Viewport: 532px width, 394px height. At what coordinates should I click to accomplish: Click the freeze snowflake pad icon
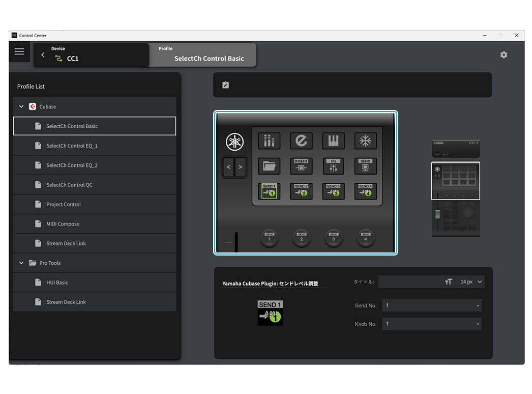click(x=365, y=141)
